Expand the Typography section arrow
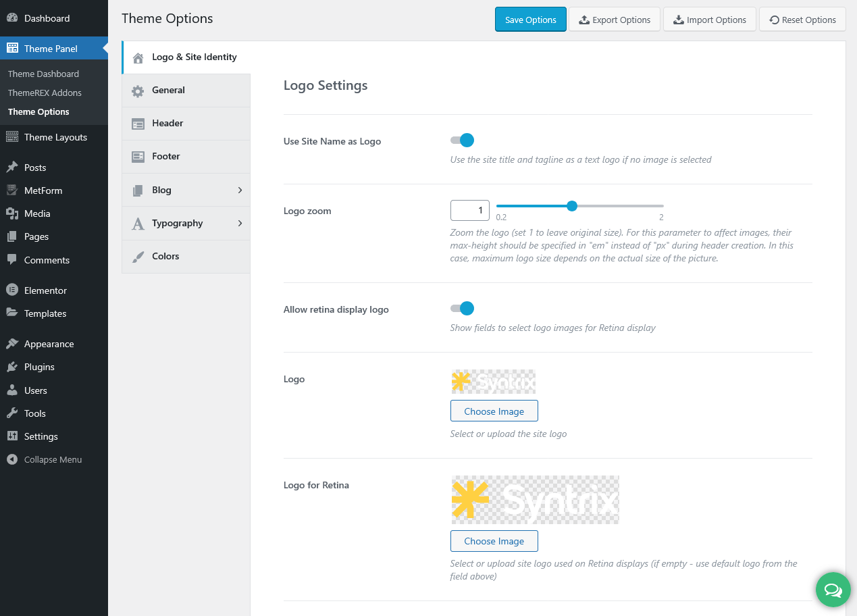This screenshot has width=857, height=616. [x=240, y=224]
